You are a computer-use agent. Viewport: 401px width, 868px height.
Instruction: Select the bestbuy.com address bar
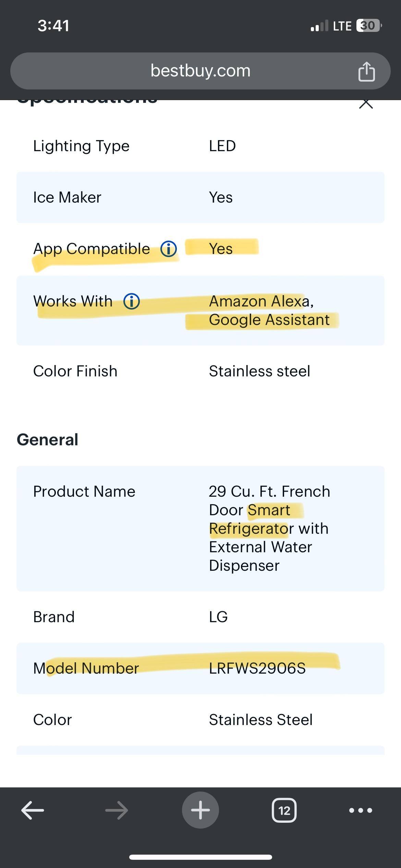(x=200, y=71)
